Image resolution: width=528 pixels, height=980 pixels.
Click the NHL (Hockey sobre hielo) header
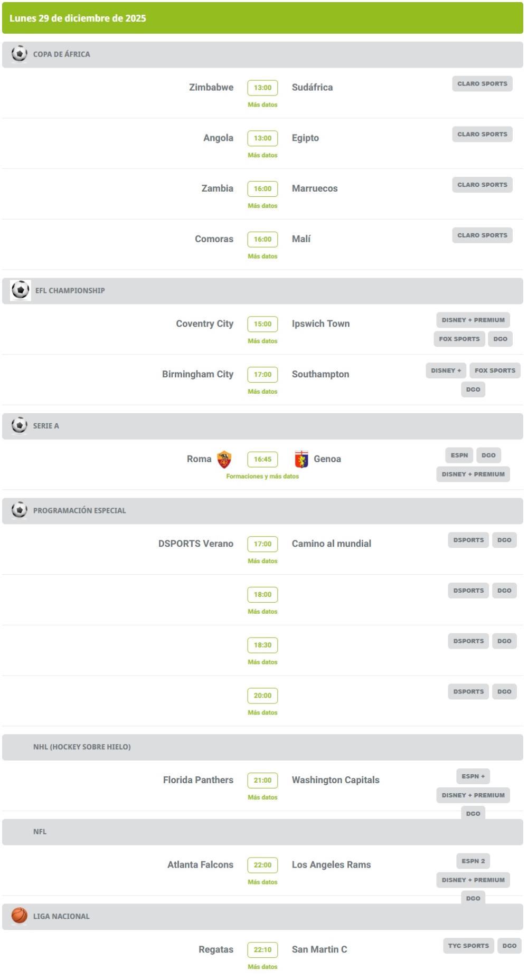coord(82,747)
